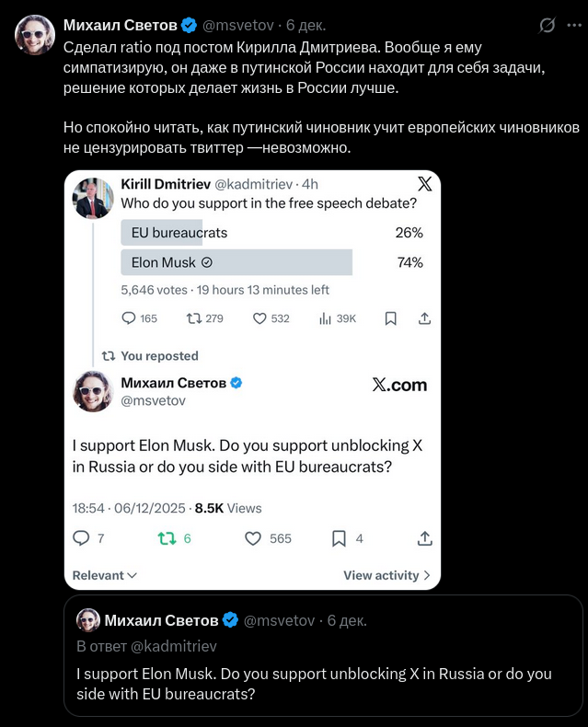Click Kirill Dmitriev's profile picture thumbnail
The image size is (588, 727).
tap(93, 198)
